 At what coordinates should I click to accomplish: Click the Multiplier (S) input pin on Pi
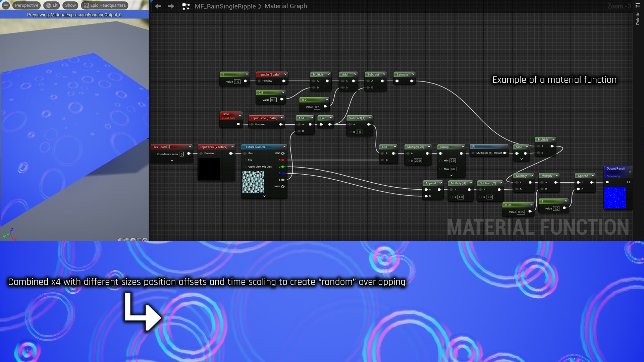(473, 153)
